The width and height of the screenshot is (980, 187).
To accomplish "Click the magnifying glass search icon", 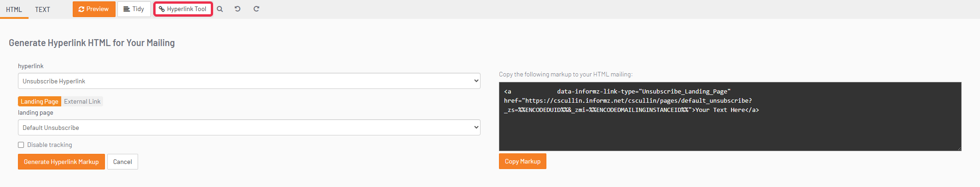I will tap(220, 9).
